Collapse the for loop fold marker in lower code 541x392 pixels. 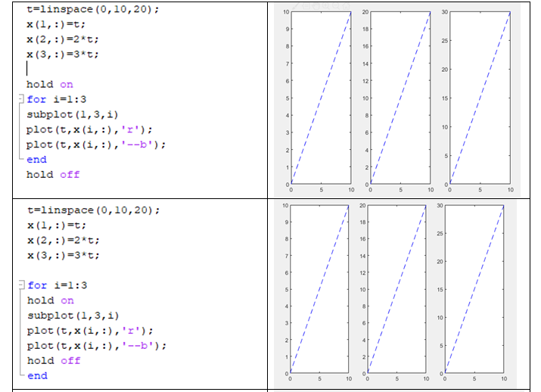22,285
